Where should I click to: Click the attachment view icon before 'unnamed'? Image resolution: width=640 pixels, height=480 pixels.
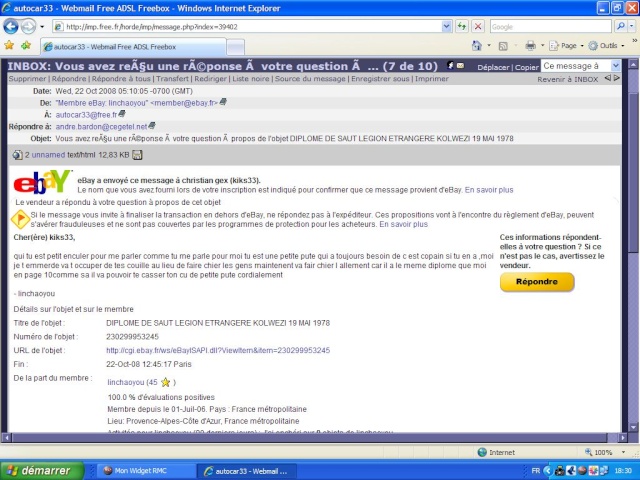pyautogui.click(x=18, y=155)
